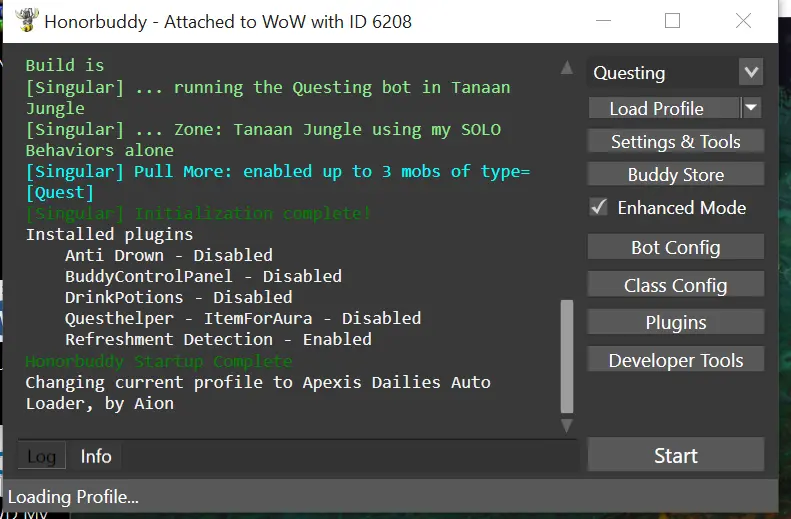This screenshot has height=519, width=791.
Task: Close the Honorbuddy window
Action: (743, 21)
